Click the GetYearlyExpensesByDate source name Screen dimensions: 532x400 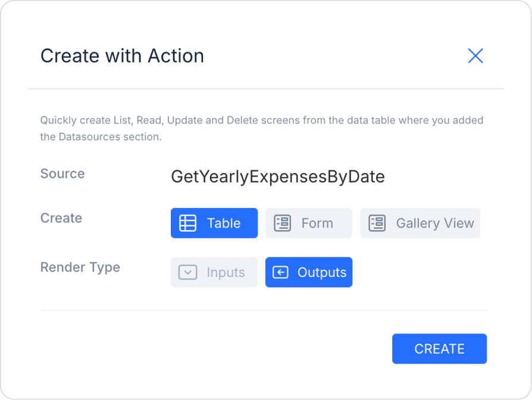click(x=278, y=177)
